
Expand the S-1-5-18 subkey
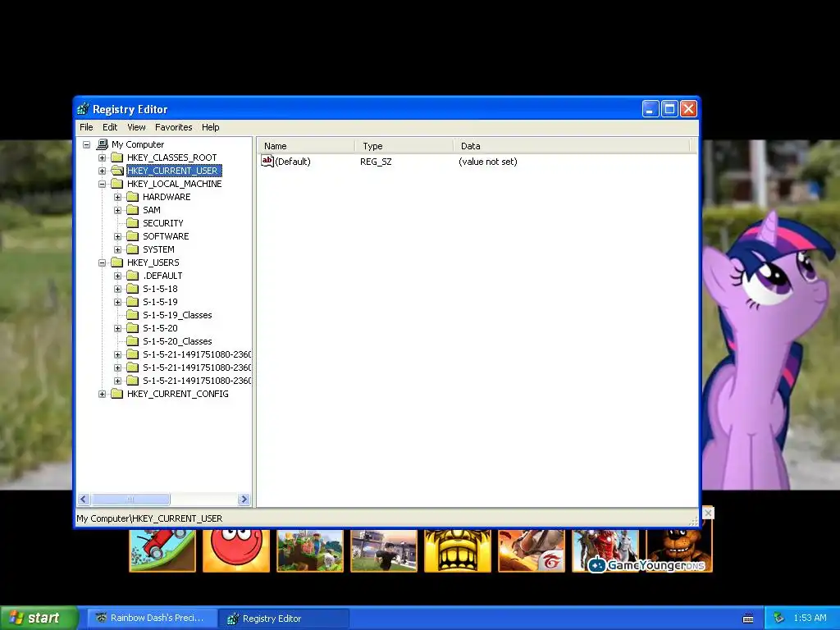[x=118, y=289]
